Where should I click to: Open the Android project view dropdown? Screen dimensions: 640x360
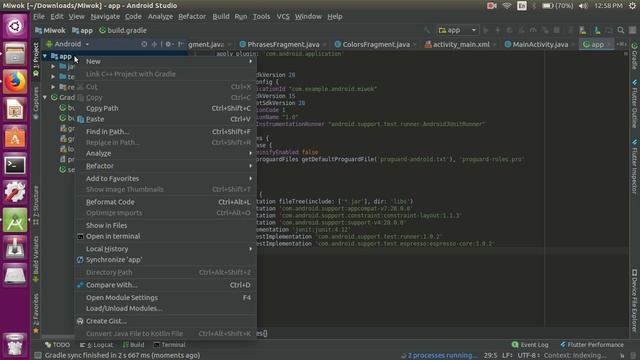click(x=67, y=44)
